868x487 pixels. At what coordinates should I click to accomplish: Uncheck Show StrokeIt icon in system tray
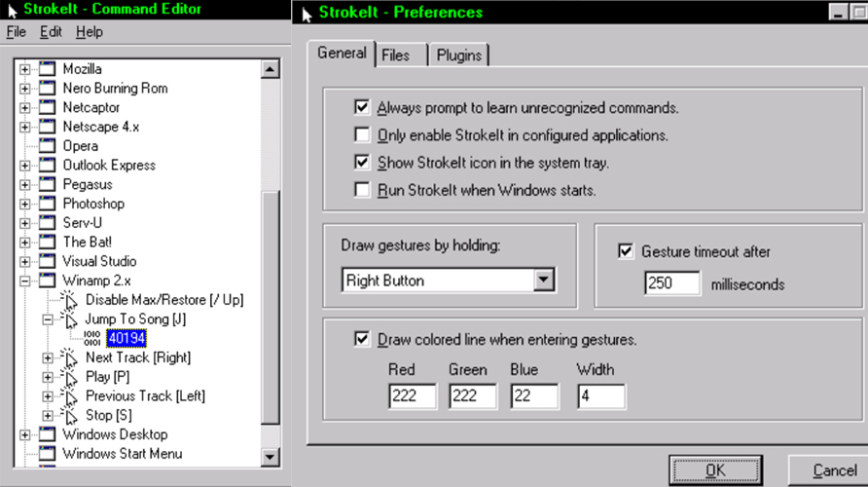(x=362, y=163)
